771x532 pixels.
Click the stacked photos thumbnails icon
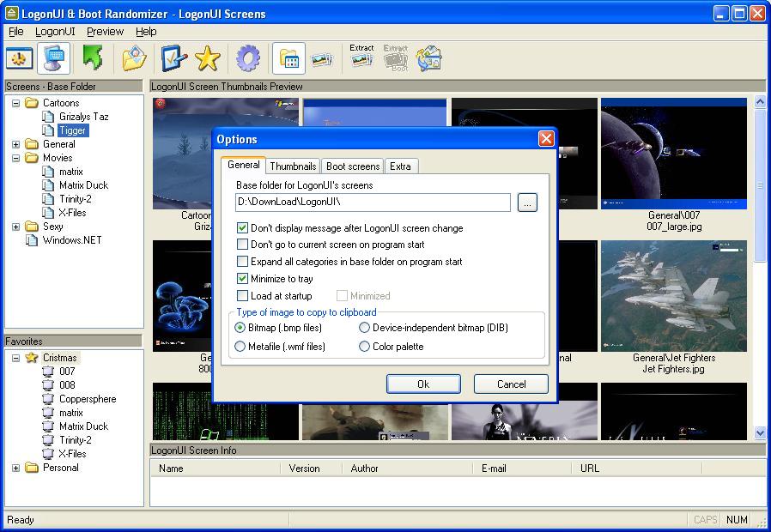(322, 59)
